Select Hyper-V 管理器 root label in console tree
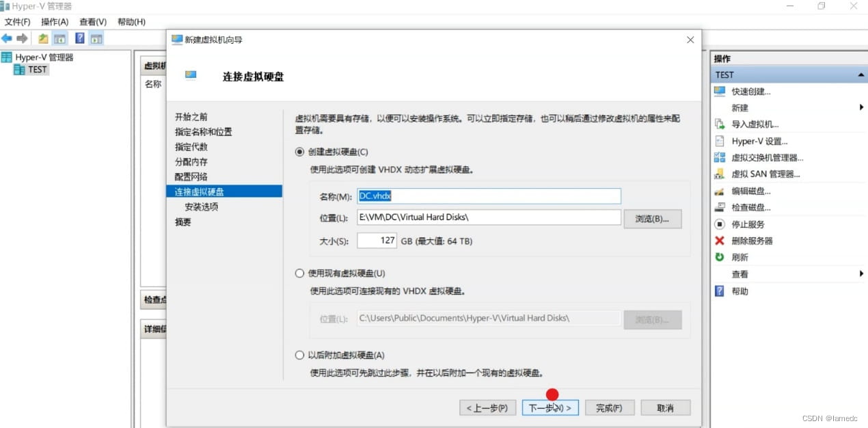 (x=44, y=57)
